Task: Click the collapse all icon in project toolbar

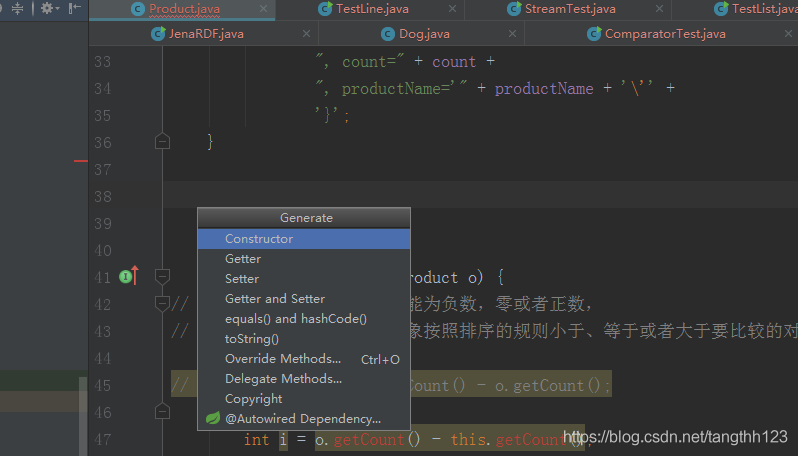Action: pos(18,8)
